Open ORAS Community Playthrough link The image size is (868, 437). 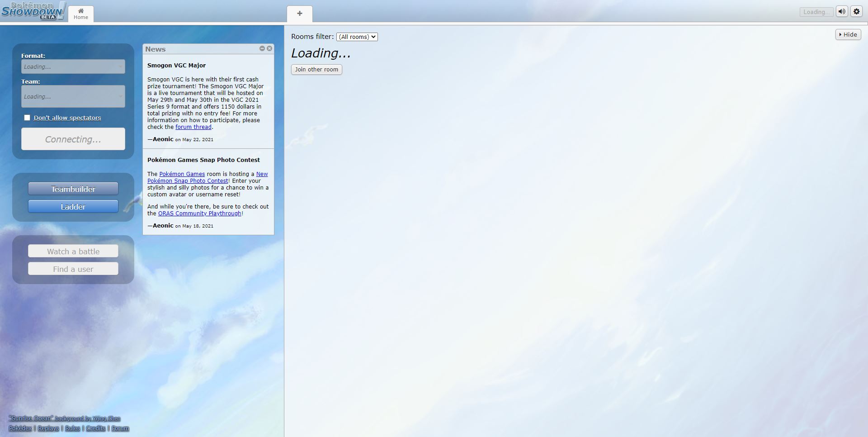pyautogui.click(x=199, y=214)
